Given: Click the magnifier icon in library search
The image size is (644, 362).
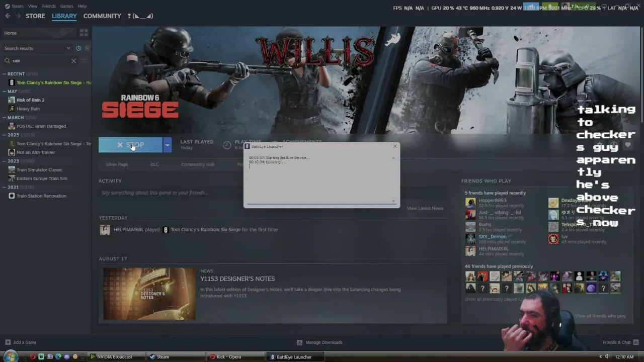Looking at the screenshot, I should (x=8, y=61).
